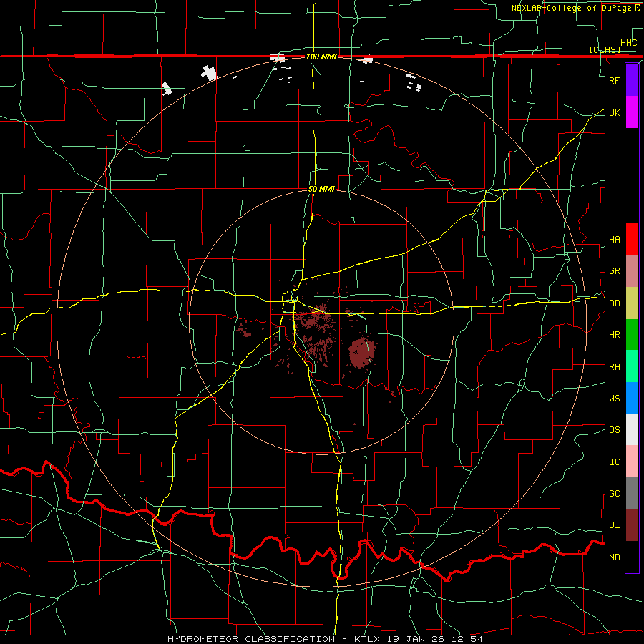Click the NEXLAB-College of DuPage credit
This screenshot has height=644, width=644.
coord(575,8)
